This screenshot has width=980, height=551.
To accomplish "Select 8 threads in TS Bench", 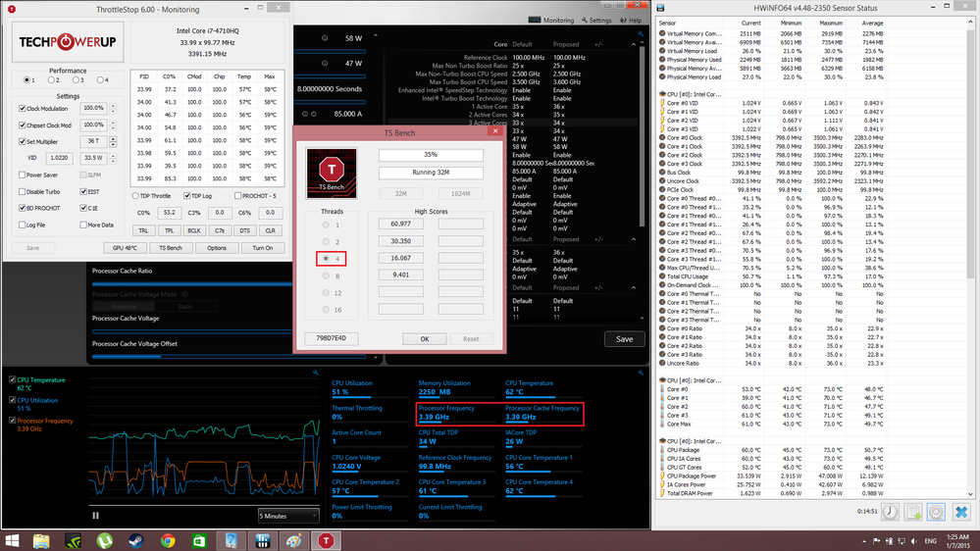I will coord(326,275).
